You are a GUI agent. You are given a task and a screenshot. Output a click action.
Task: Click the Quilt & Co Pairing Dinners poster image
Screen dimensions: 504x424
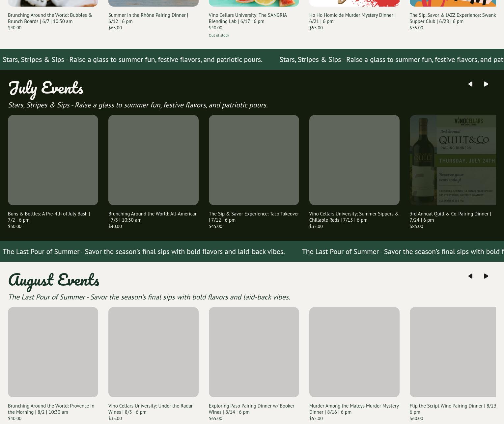point(453,160)
